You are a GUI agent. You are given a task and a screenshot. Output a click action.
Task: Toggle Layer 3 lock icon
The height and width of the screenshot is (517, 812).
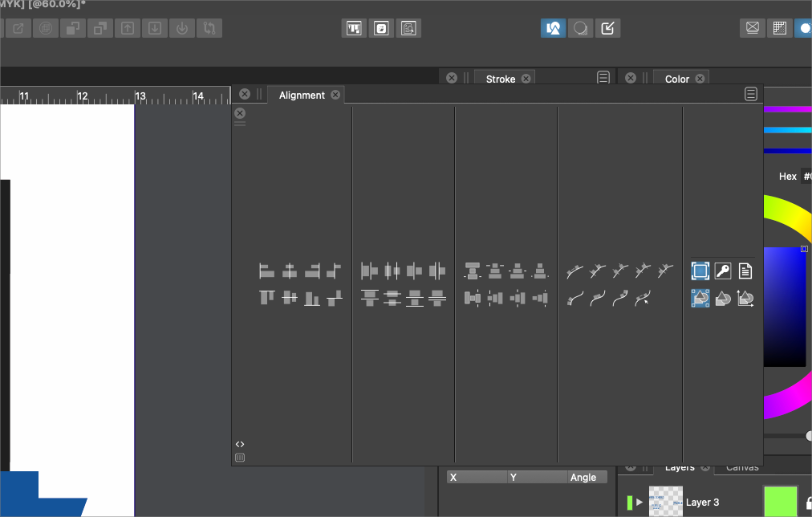coord(808,503)
